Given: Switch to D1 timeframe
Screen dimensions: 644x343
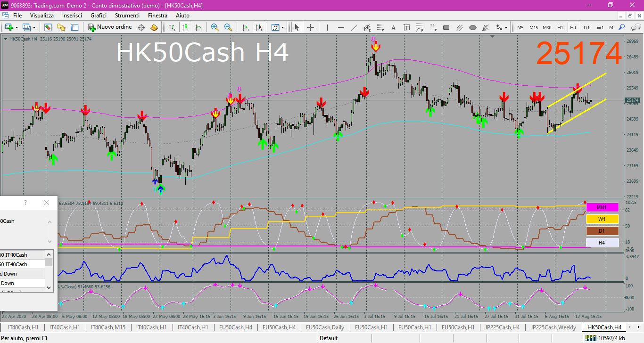Looking at the screenshot, I should [586, 27].
